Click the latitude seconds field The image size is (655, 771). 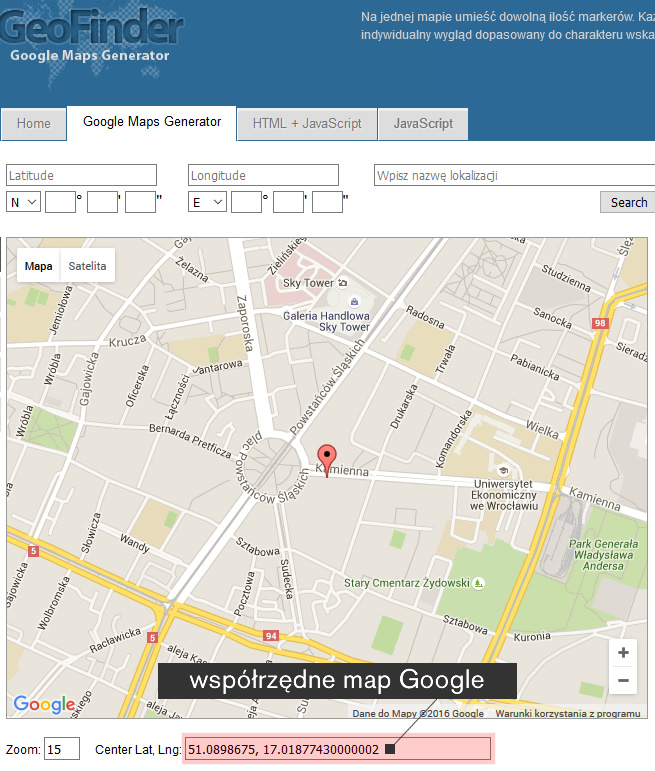tap(141, 202)
